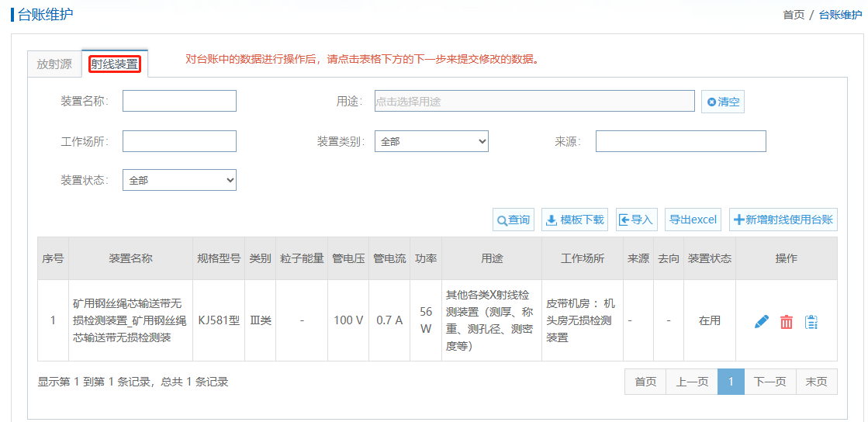
Task: Select the 射线装置 tab
Action: pyautogui.click(x=115, y=64)
